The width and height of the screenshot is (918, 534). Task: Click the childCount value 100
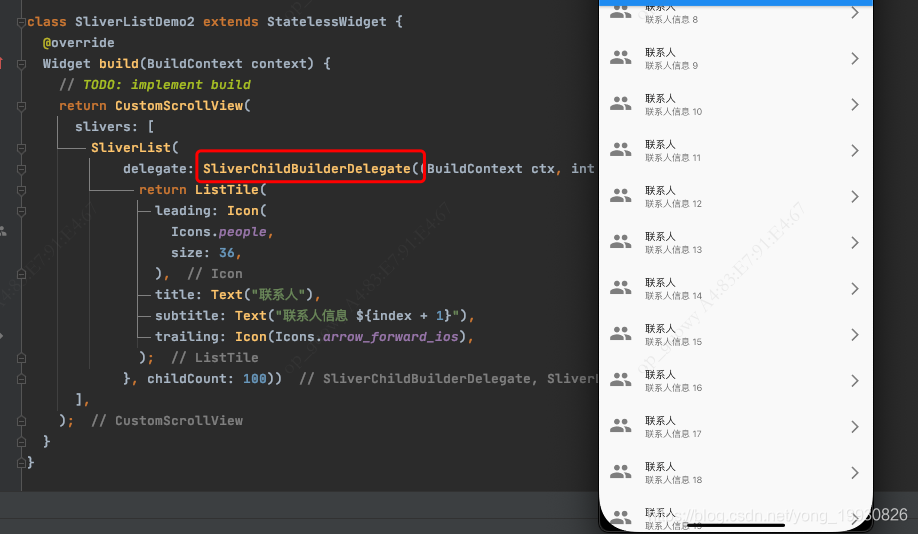[x=255, y=379]
